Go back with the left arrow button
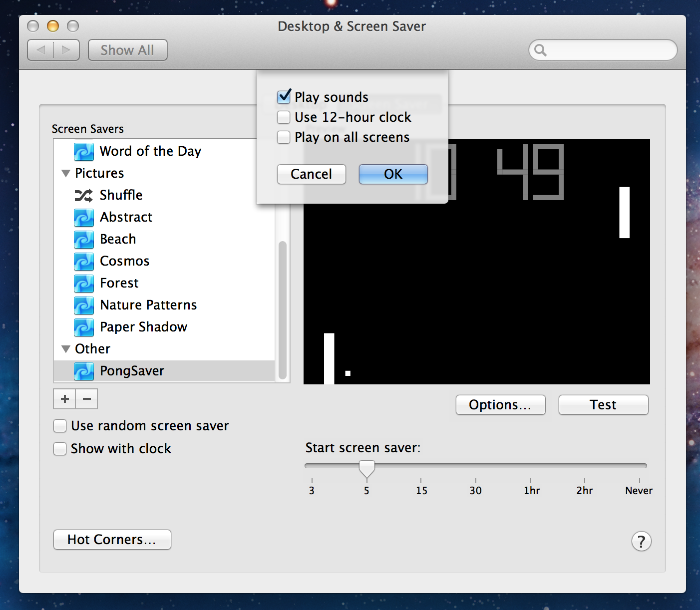 [41, 50]
